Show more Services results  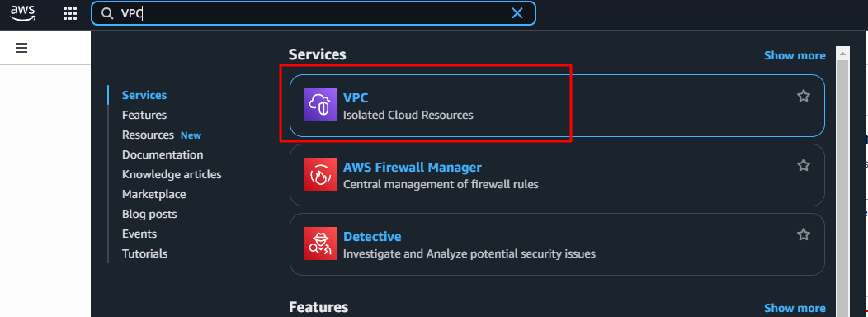coord(795,55)
